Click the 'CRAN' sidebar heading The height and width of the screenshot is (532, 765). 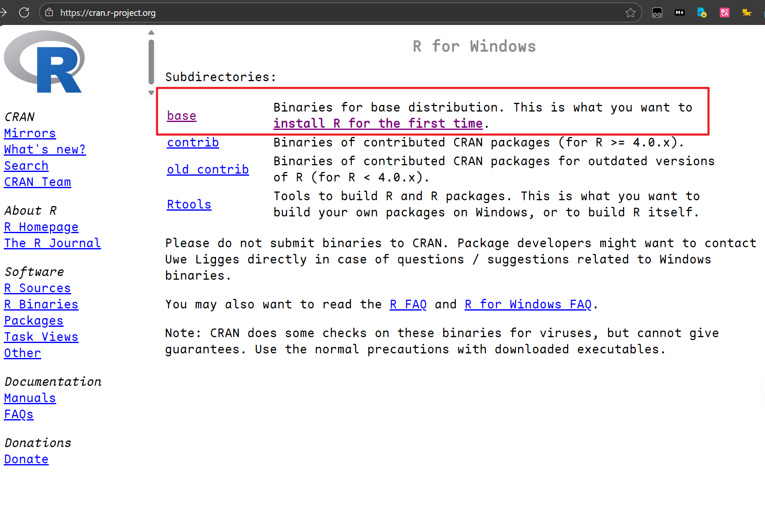19,117
